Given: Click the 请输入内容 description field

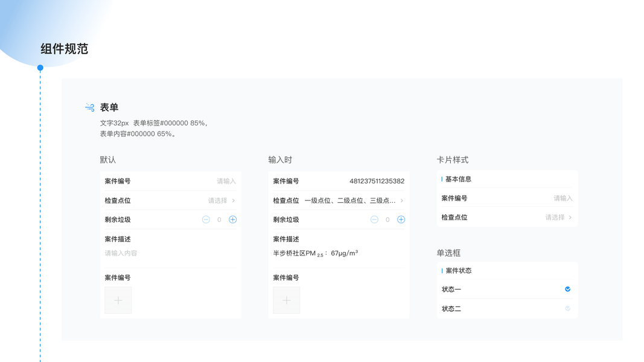Looking at the screenshot, I should [121, 253].
